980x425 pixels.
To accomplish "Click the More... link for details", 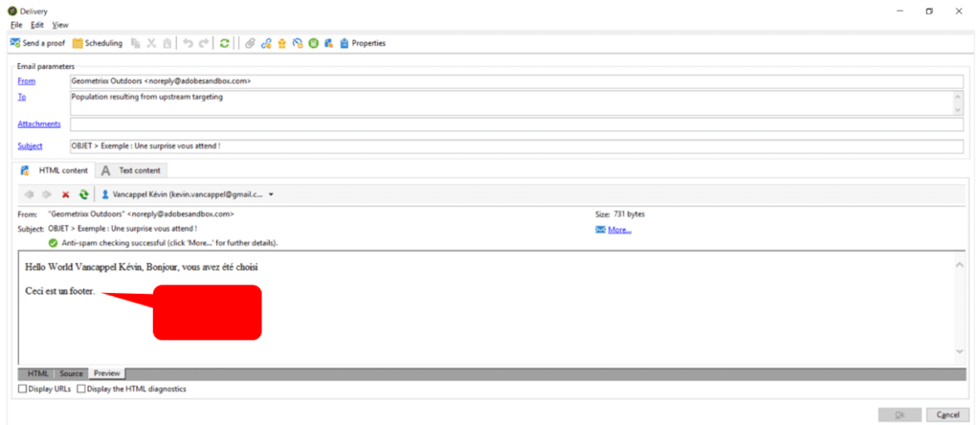I will [618, 230].
